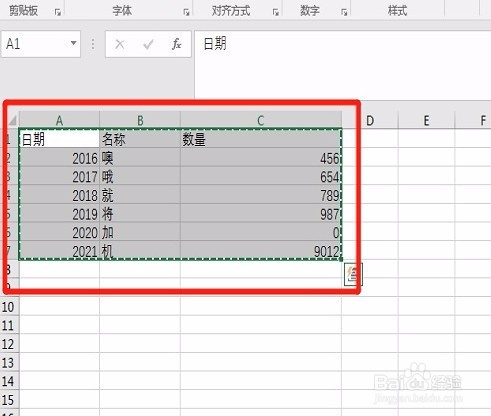Select column A header
The image size is (491, 416).
tap(59, 120)
